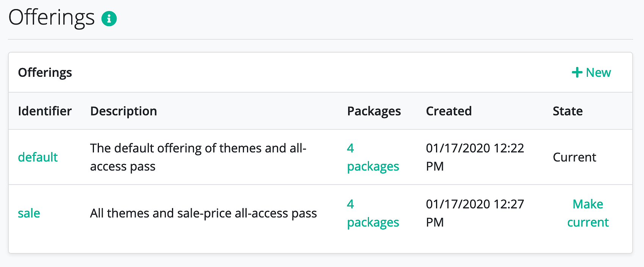This screenshot has width=644, height=267.
Task: Click the green info icon beside Offerings heading
Action: click(109, 18)
